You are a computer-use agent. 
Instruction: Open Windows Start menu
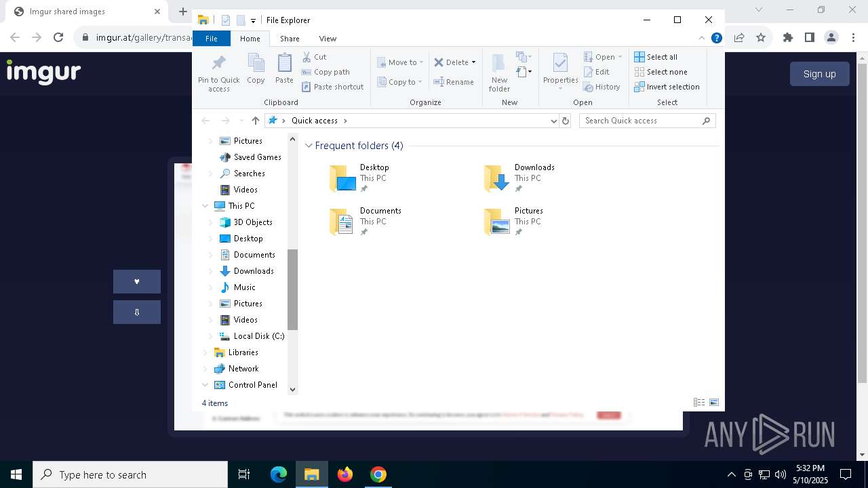click(16, 474)
